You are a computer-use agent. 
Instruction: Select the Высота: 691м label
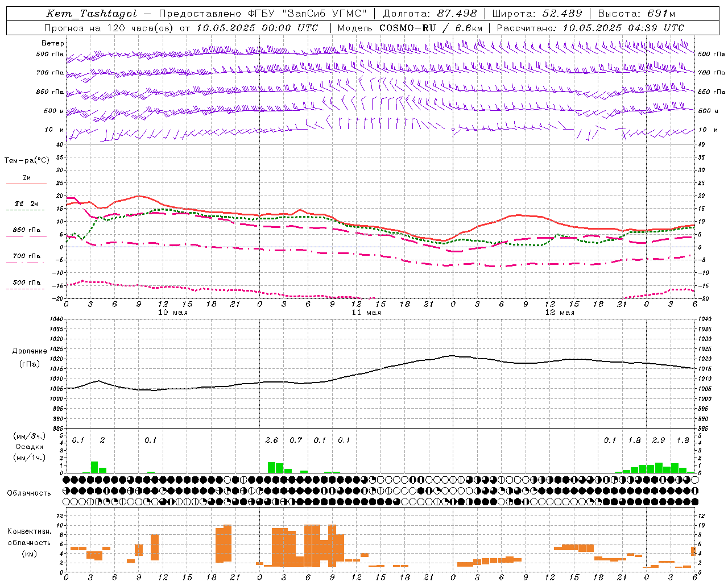(x=637, y=14)
